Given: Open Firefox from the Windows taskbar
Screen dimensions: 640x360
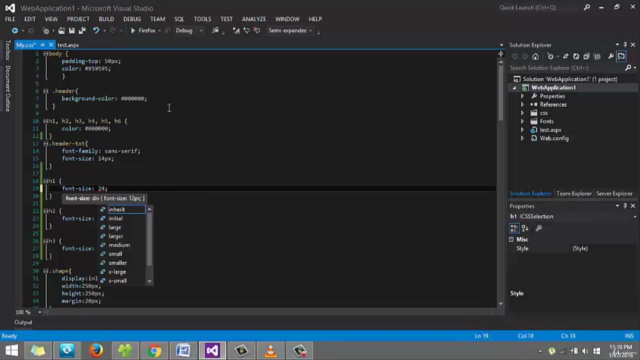Looking at the screenshot, I should (96, 351).
